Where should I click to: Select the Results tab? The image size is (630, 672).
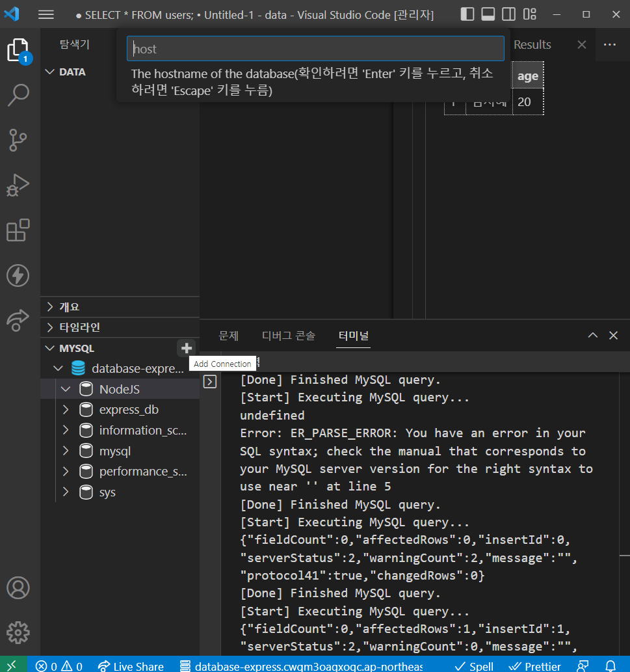coord(532,45)
